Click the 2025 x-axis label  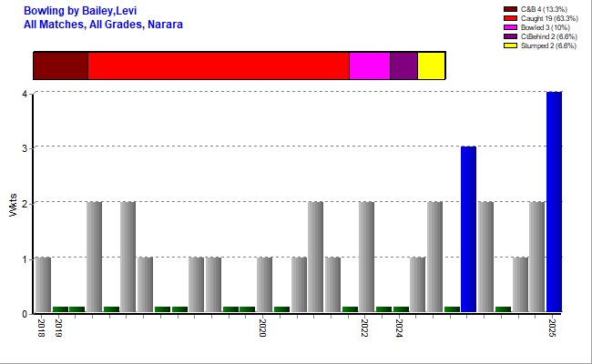click(x=553, y=328)
